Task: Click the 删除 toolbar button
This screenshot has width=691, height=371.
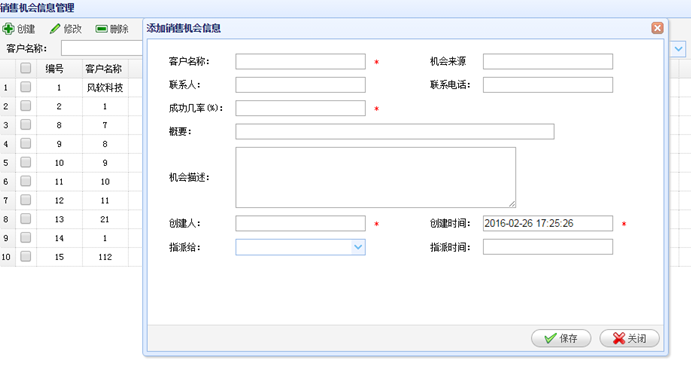Action: (x=112, y=29)
